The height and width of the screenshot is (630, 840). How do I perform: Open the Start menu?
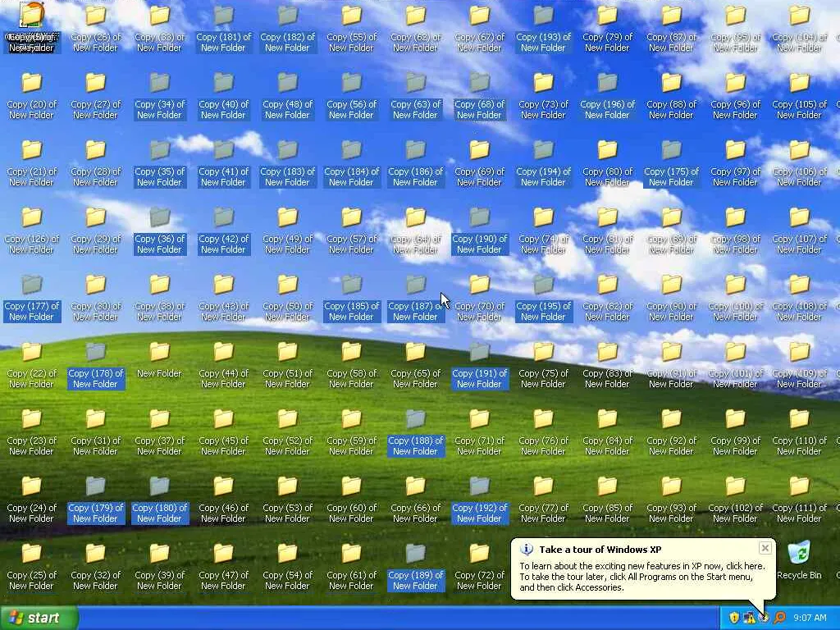pos(39,618)
